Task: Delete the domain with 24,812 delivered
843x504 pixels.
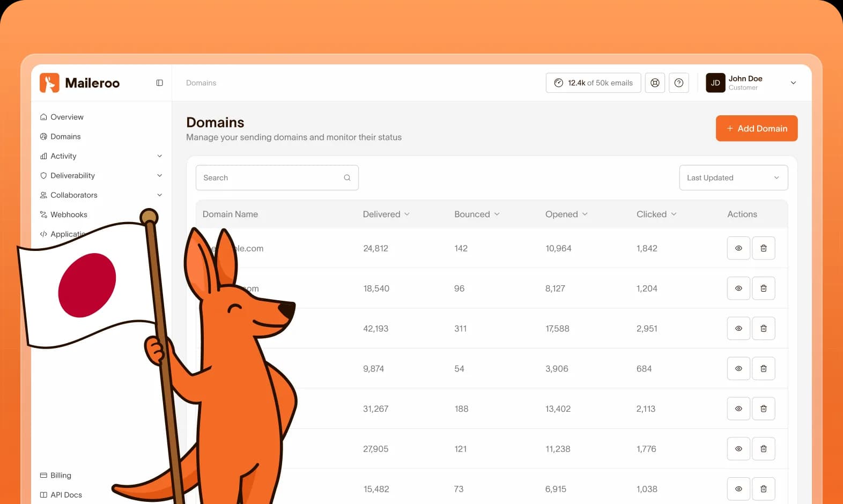Action: coord(764,248)
